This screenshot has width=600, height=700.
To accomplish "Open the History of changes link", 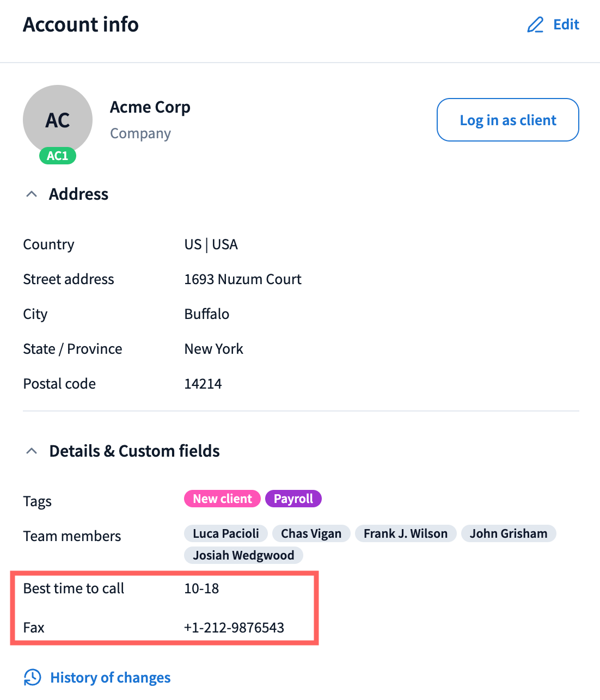I will click(x=110, y=678).
